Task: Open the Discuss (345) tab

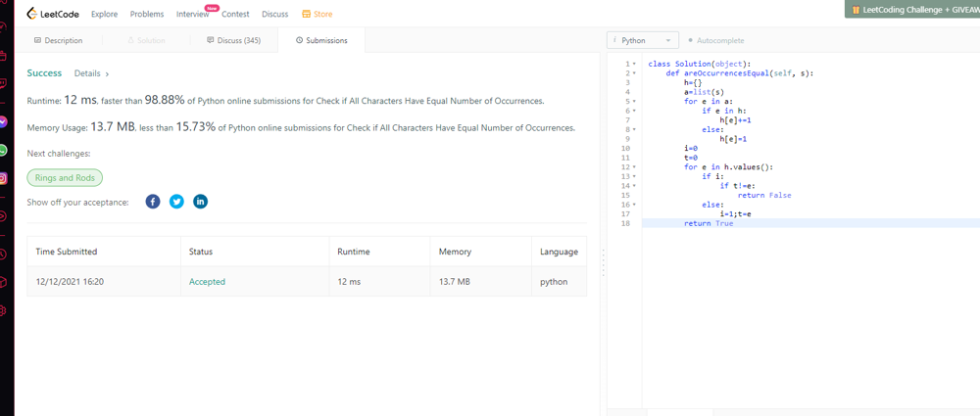Action: point(233,40)
